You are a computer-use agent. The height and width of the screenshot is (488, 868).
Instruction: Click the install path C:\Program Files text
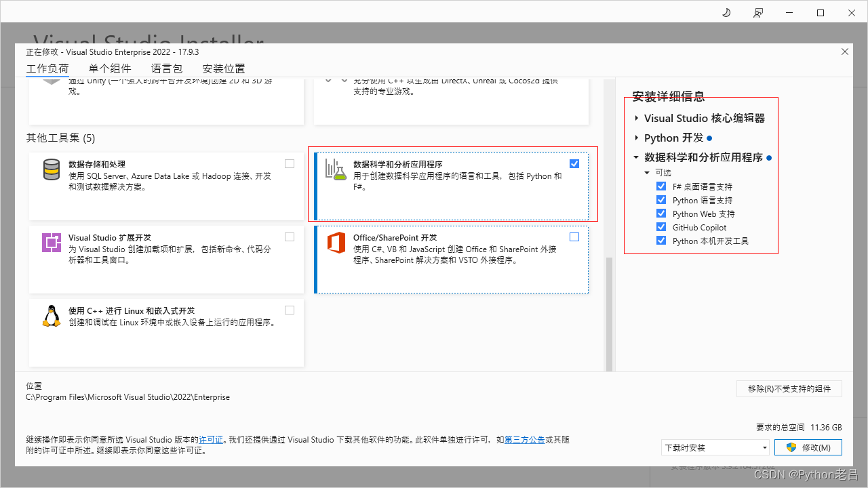click(127, 397)
